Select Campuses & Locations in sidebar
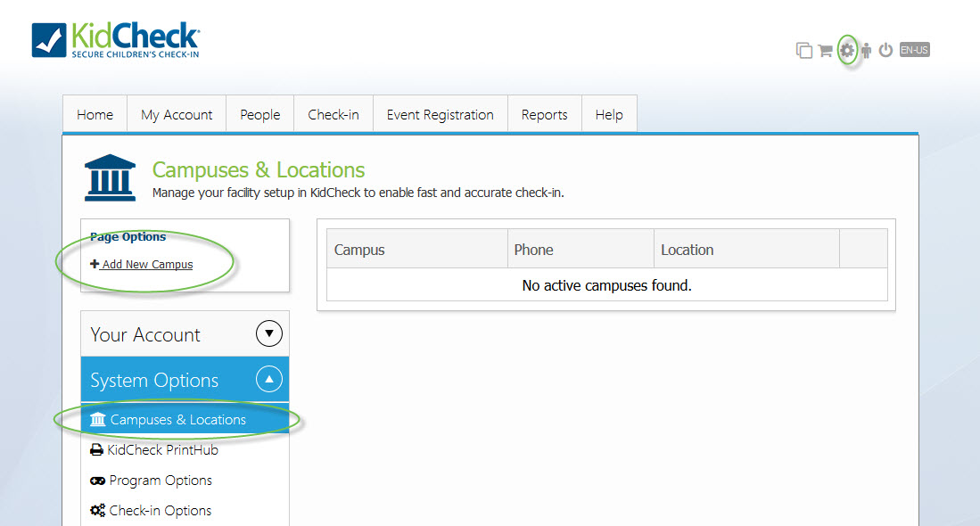980x526 pixels. [x=185, y=419]
